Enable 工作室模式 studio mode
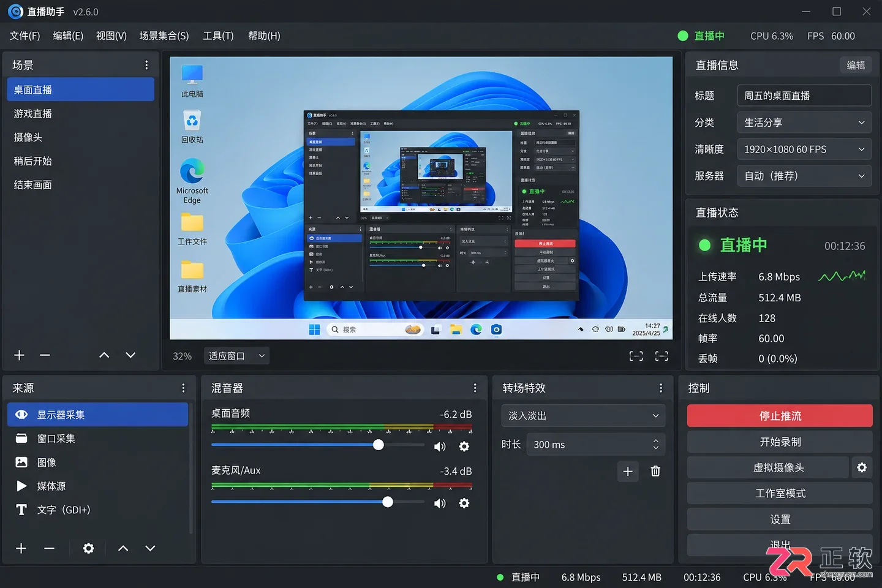882x588 pixels. [780, 493]
